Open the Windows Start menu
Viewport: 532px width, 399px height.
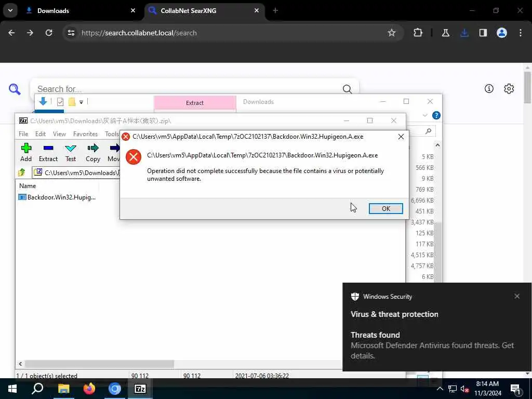pos(12,389)
